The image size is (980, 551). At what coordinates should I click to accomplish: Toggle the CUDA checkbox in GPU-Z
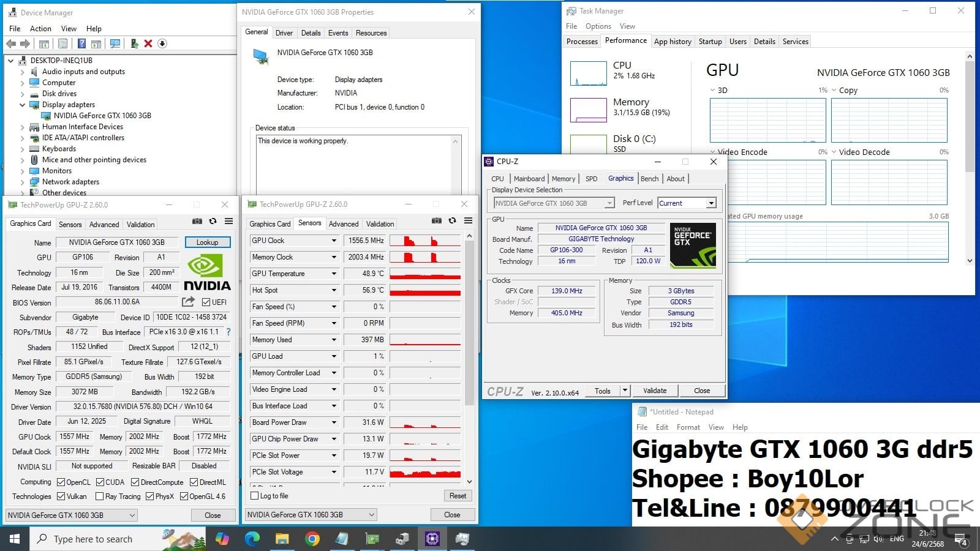[100, 482]
